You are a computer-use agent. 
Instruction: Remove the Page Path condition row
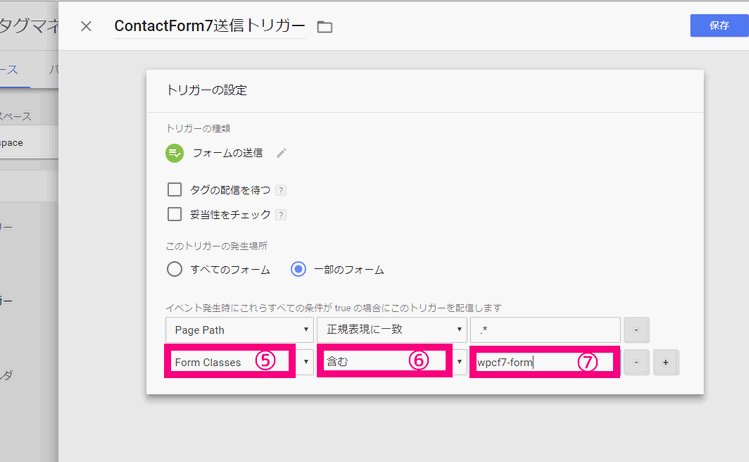point(636,330)
